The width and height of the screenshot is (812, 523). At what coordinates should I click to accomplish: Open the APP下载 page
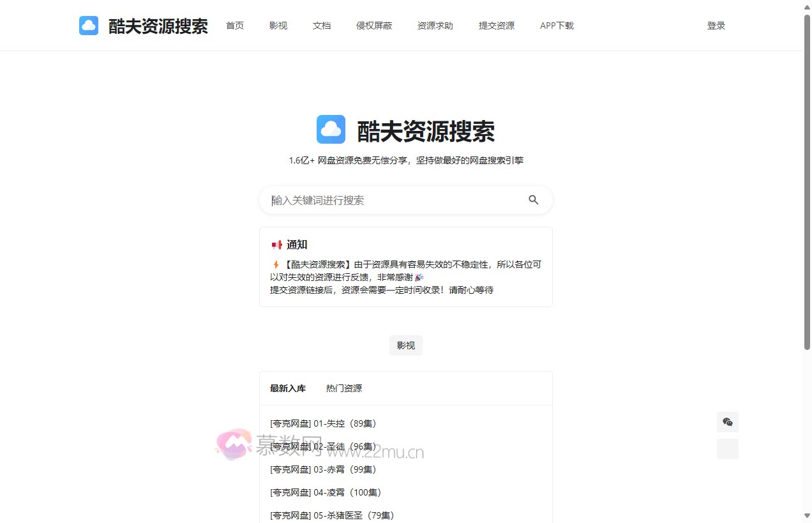click(557, 26)
